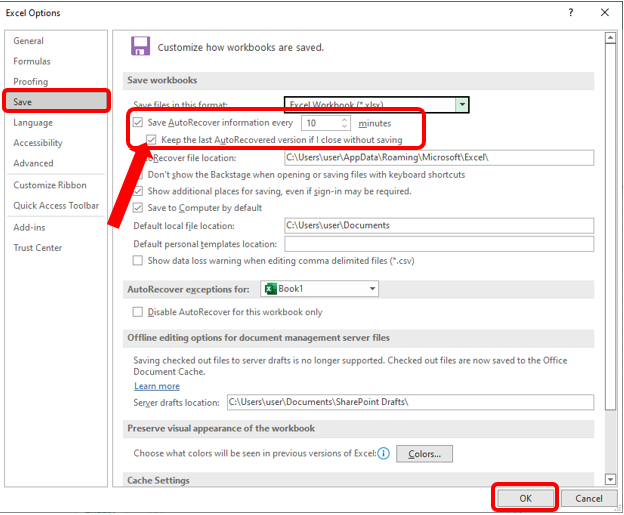Click the info icon beside color choice text
This screenshot has width=624, height=515.
coord(384,454)
